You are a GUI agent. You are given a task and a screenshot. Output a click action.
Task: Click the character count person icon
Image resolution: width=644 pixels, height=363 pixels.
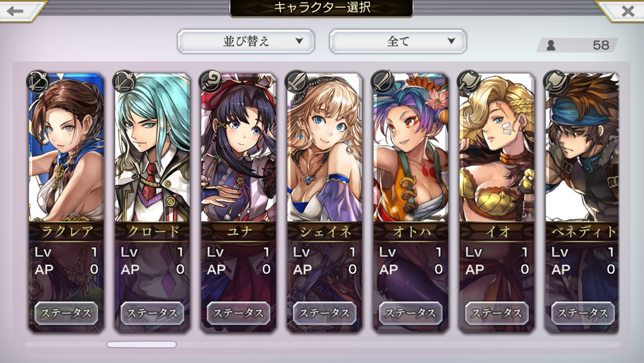coord(551,45)
